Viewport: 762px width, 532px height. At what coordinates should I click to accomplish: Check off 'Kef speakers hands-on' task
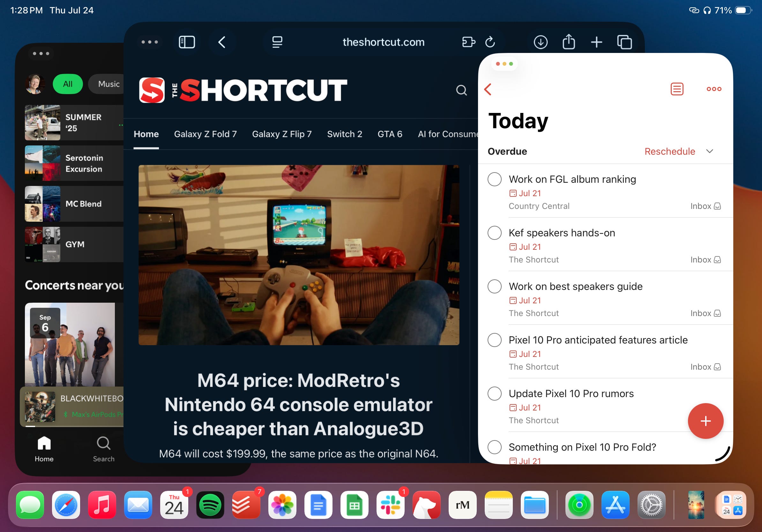(x=495, y=233)
